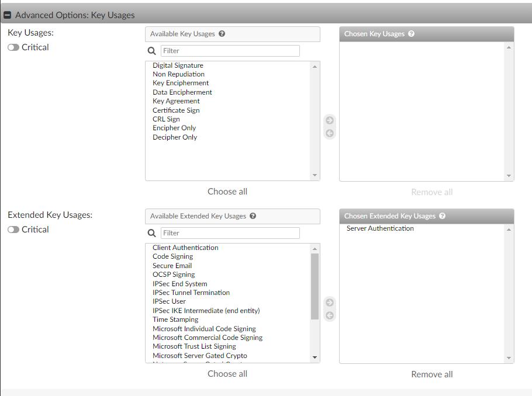The height and width of the screenshot is (396, 532).
Task: Enable the Critical toggle under Key Usages
Action: [x=13, y=47]
